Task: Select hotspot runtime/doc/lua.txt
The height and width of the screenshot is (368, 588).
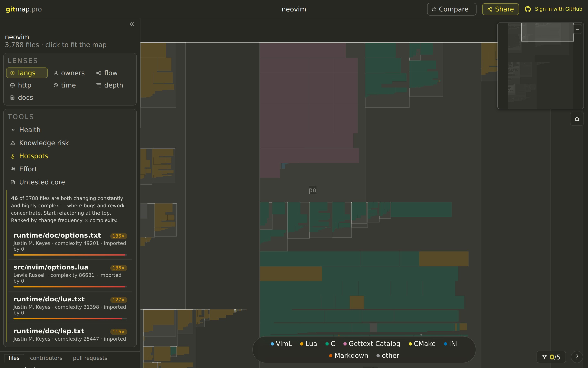Action: pos(70,307)
